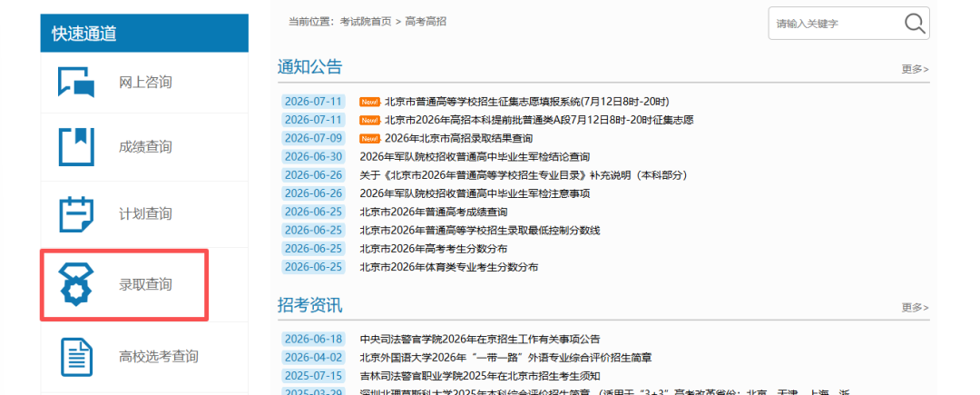This screenshot has height=395, width=980.
Task: Open 2026年北京市高招录取结果查询 notice
Action: [458, 138]
